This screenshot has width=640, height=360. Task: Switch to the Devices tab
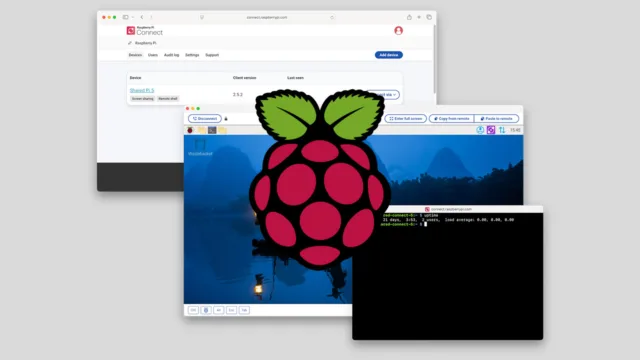pos(135,55)
